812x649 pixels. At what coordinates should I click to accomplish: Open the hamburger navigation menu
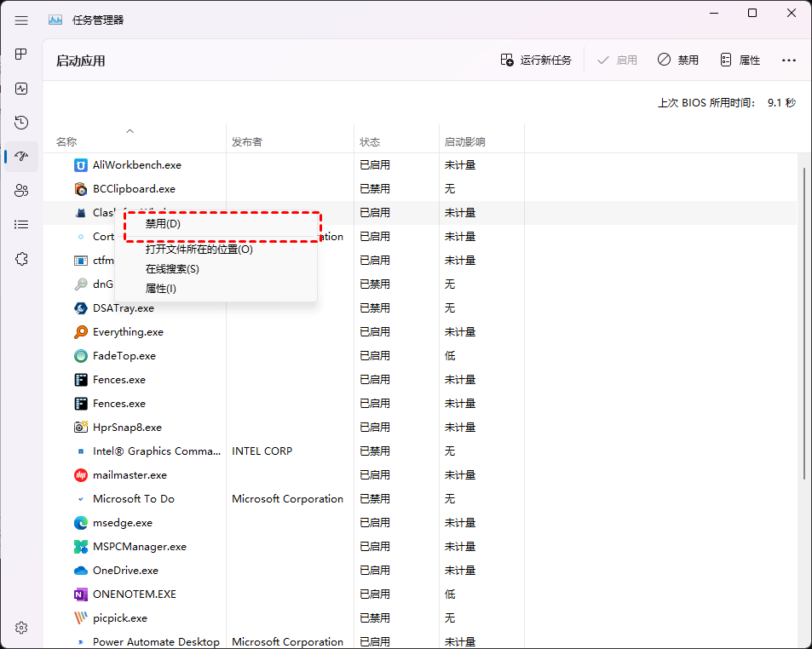[21, 20]
